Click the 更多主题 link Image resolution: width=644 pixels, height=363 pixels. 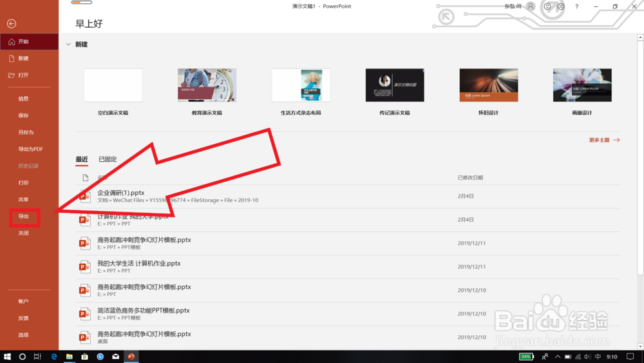[604, 140]
